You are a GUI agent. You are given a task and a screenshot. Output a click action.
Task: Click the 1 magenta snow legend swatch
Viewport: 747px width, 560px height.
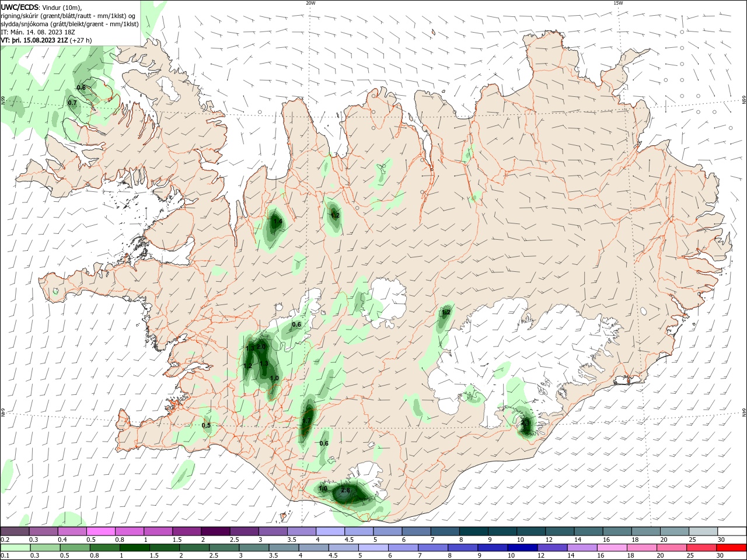click(x=158, y=531)
